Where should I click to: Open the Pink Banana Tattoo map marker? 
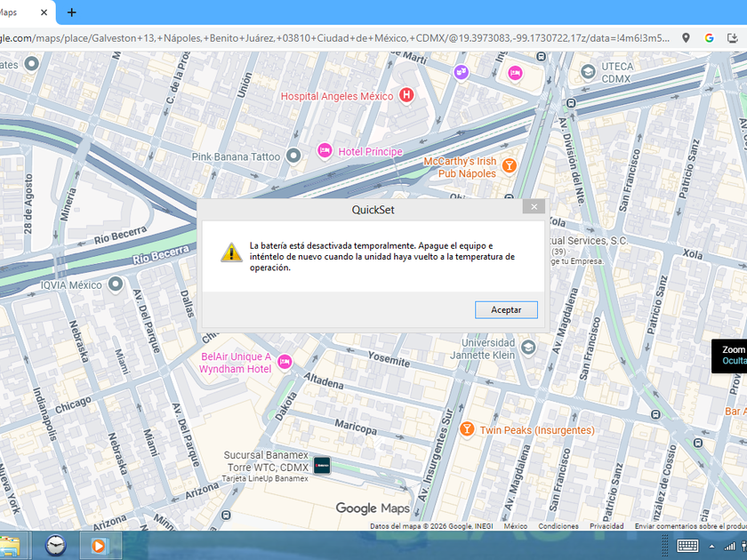[x=293, y=156]
